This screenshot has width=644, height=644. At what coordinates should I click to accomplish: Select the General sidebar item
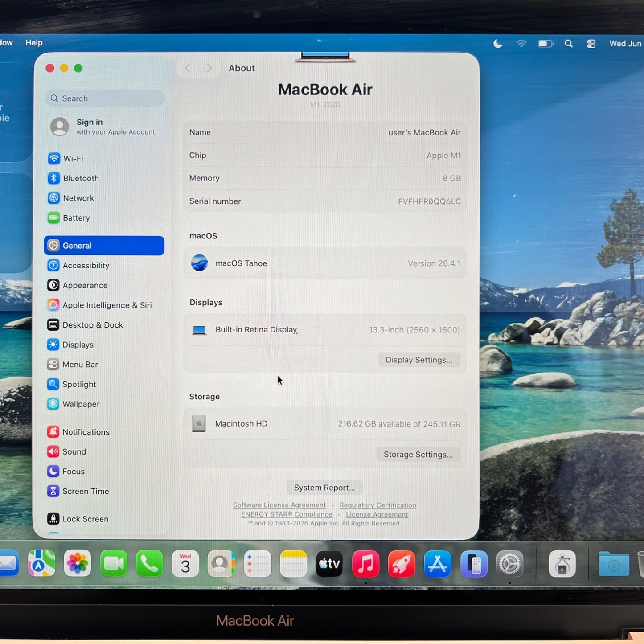[104, 246]
